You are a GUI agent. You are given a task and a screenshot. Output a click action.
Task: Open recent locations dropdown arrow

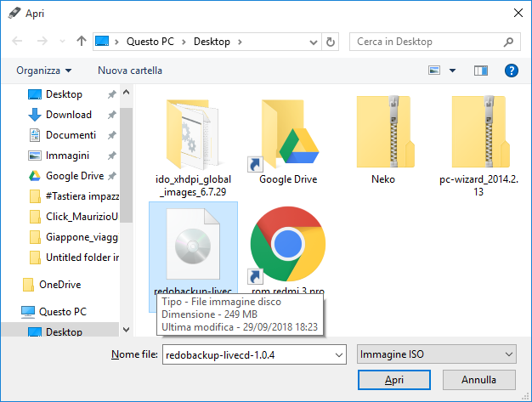(62, 42)
